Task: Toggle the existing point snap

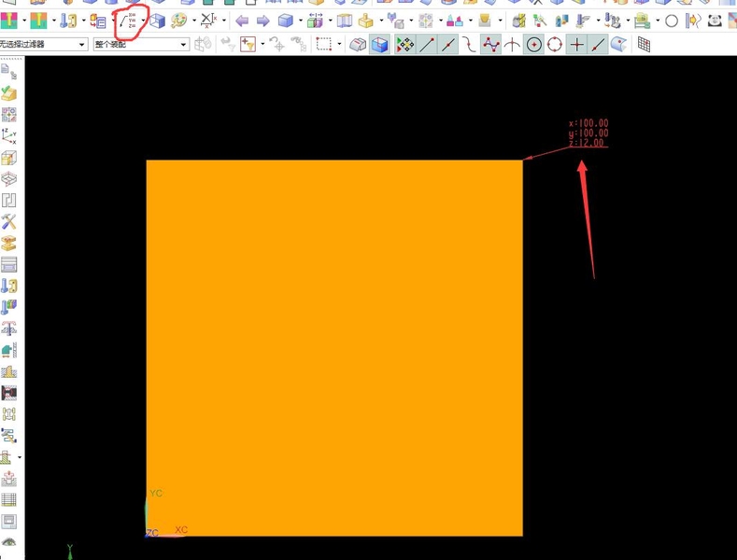Action: [x=576, y=45]
